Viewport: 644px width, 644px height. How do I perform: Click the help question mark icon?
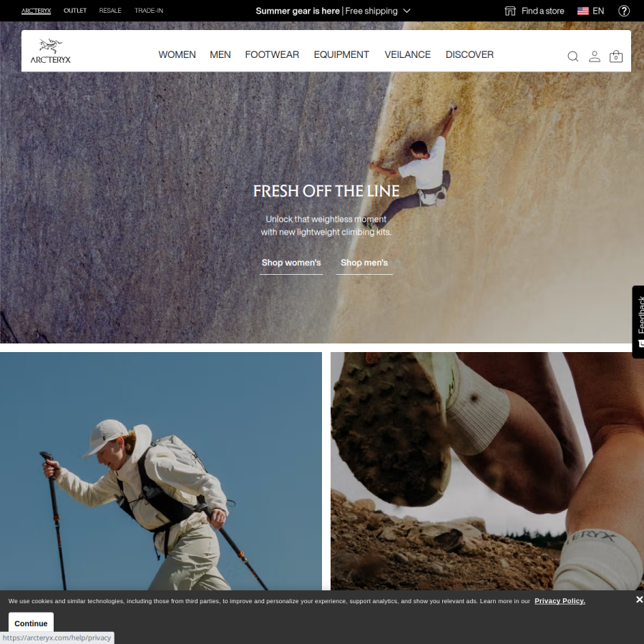pos(624,11)
